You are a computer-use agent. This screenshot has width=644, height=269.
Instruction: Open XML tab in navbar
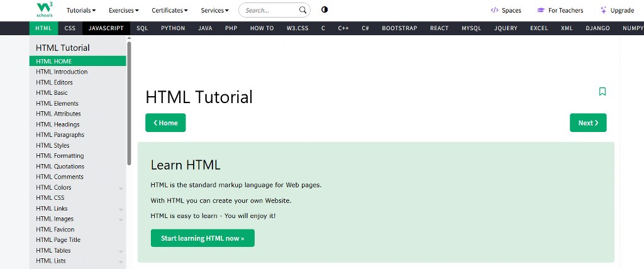[567, 28]
